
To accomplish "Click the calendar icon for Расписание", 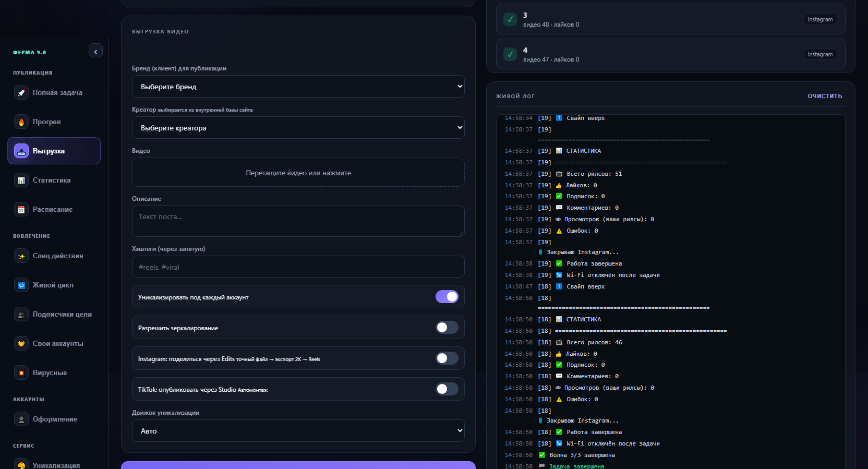I will pos(21,210).
